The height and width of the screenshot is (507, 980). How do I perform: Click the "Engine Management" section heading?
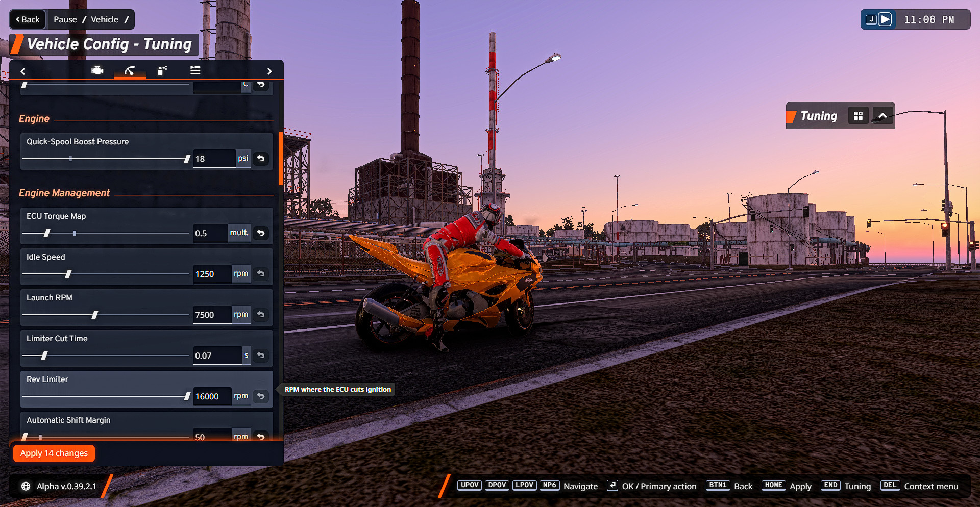coord(64,193)
